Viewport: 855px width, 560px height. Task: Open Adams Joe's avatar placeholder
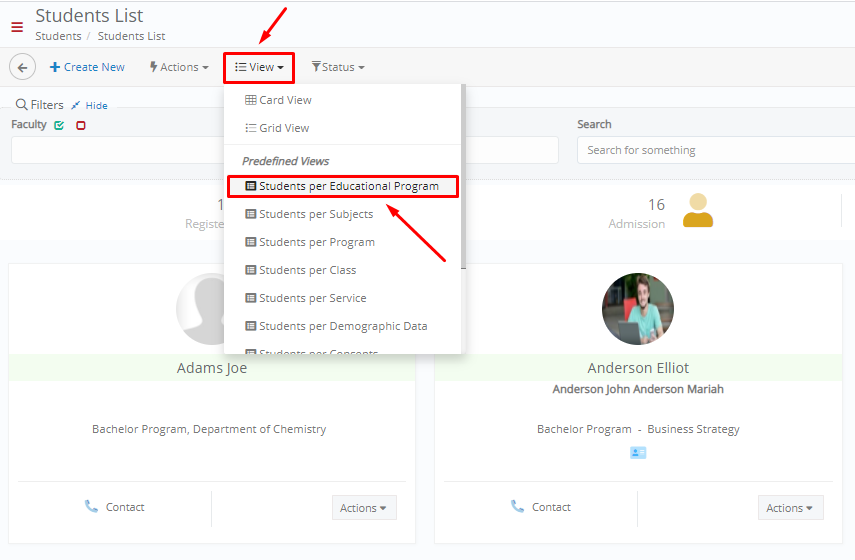click(x=200, y=309)
